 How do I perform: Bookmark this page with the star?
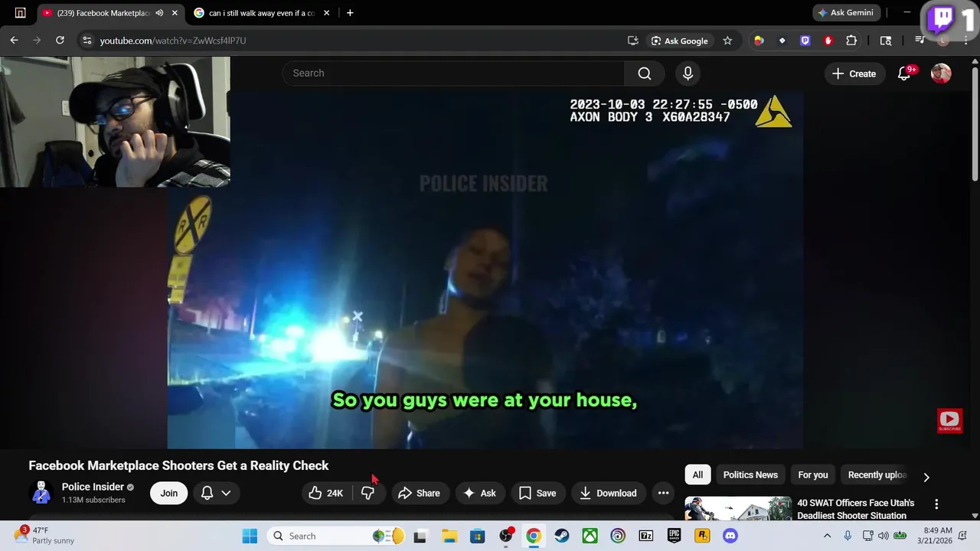point(727,41)
